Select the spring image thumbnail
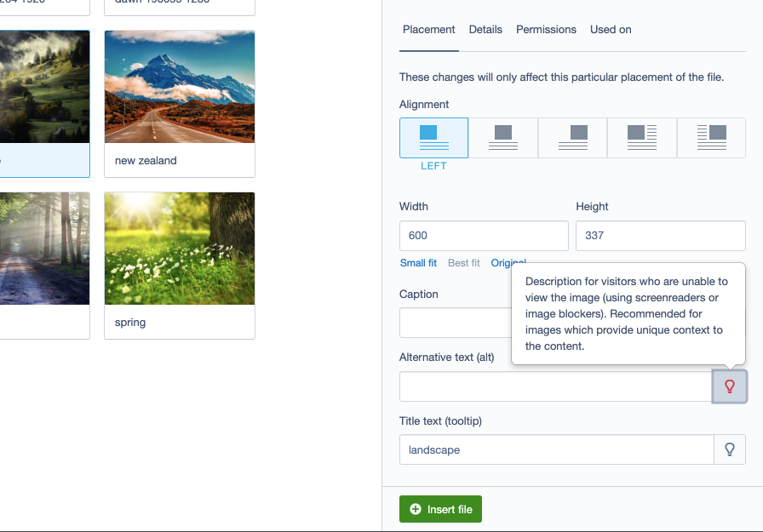 click(179, 248)
